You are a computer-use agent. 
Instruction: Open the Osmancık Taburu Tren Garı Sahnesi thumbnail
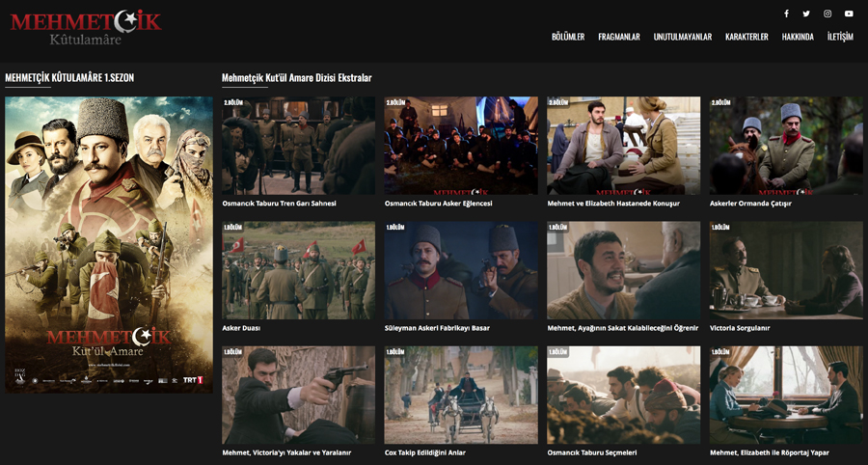(298, 146)
